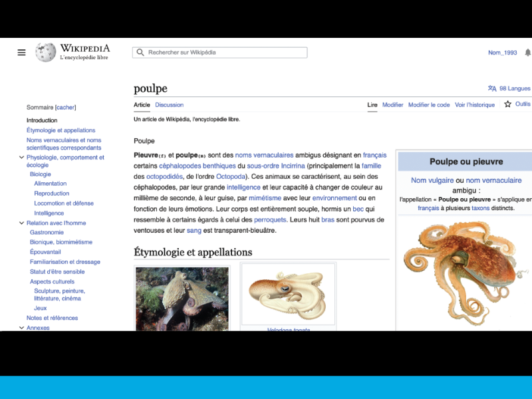Jump to Sculpture, peinture, littérature, cinéma section
This screenshot has width=532, height=399.
pyautogui.click(x=59, y=295)
